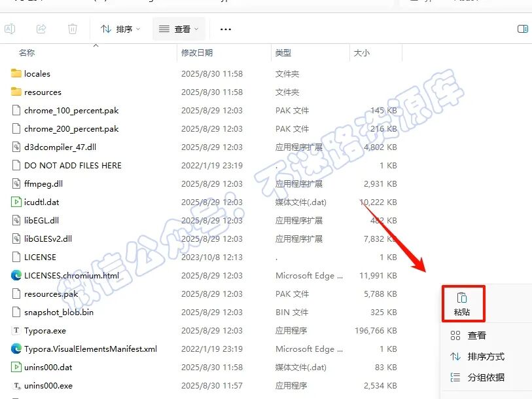Click size 196,766 KB of Typora.exe
This screenshot has width=532, height=399.
pos(376,330)
